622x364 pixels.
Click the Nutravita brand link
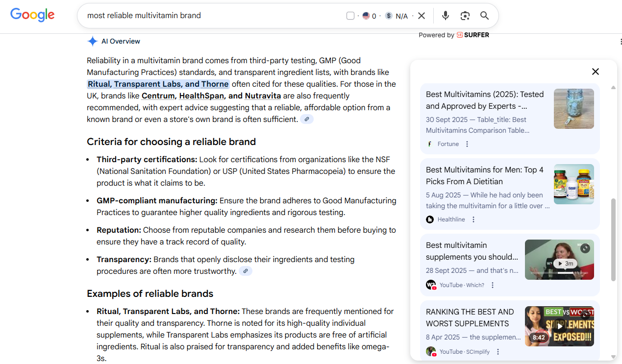[x=263, y=96]
